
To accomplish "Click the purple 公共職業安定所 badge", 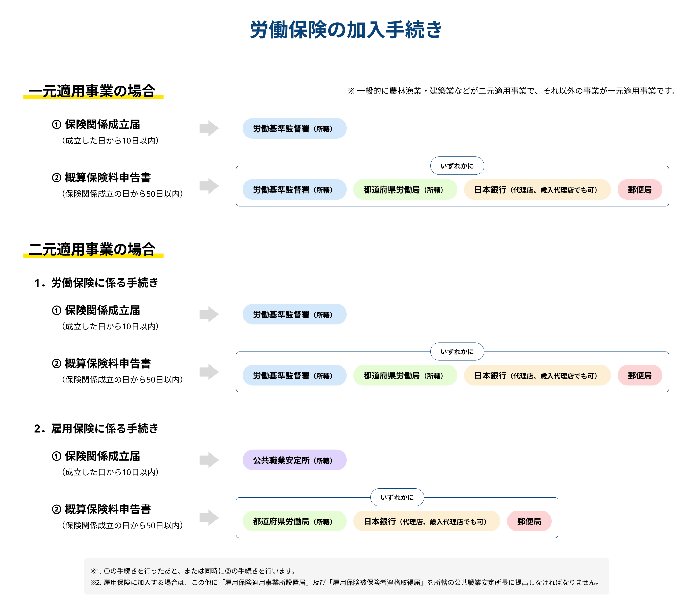I will tap(295, 460).
